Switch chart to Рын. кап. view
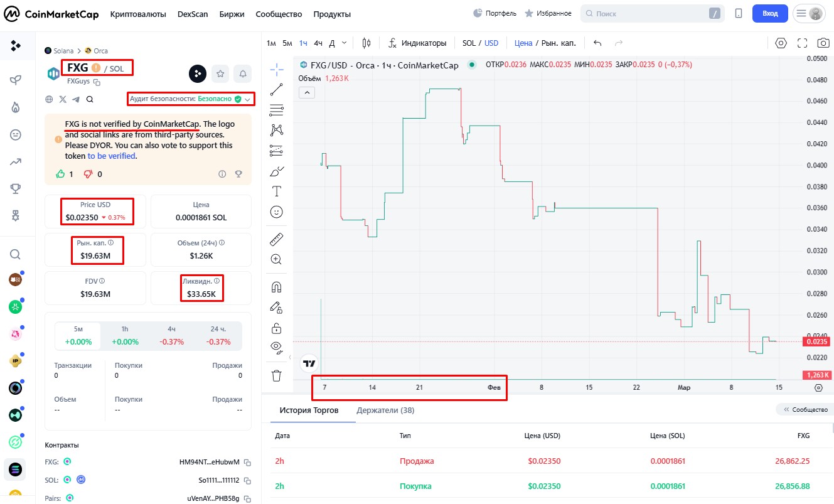The height and width of the screenshot is (504, 834). click(x=559, y=43)
